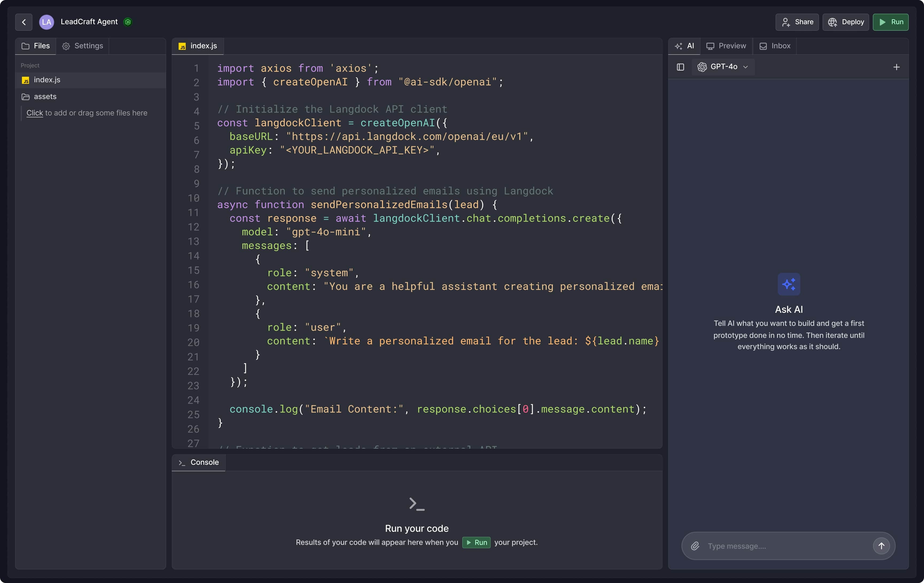Click the green Node.js status badge
Screen dimensions: 924x583
point(128,22)
